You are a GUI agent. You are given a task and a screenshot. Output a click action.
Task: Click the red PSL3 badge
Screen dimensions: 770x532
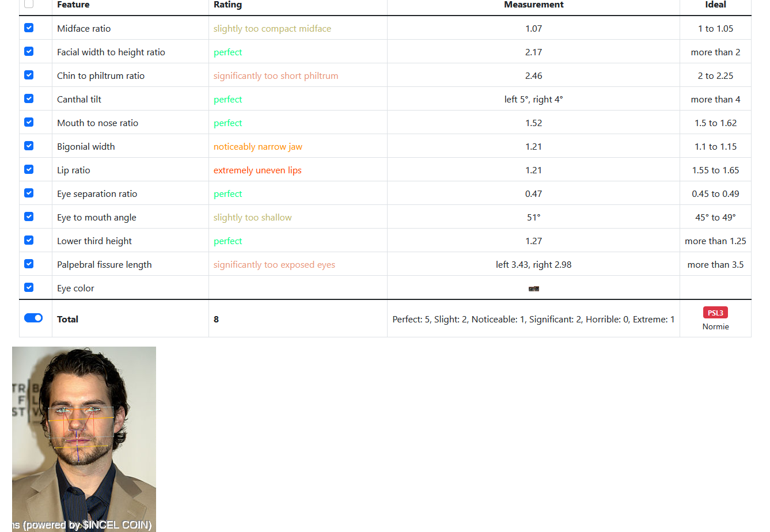click(715, 313)
